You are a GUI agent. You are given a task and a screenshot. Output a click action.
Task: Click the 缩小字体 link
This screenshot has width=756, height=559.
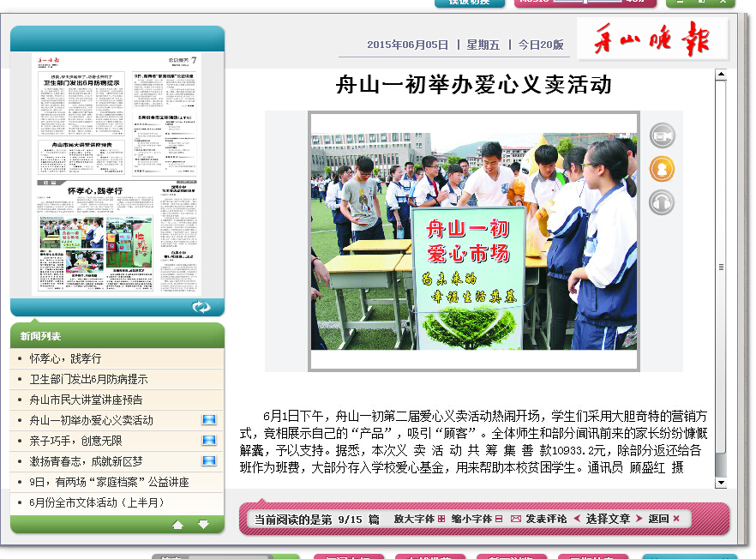[471, 519]
